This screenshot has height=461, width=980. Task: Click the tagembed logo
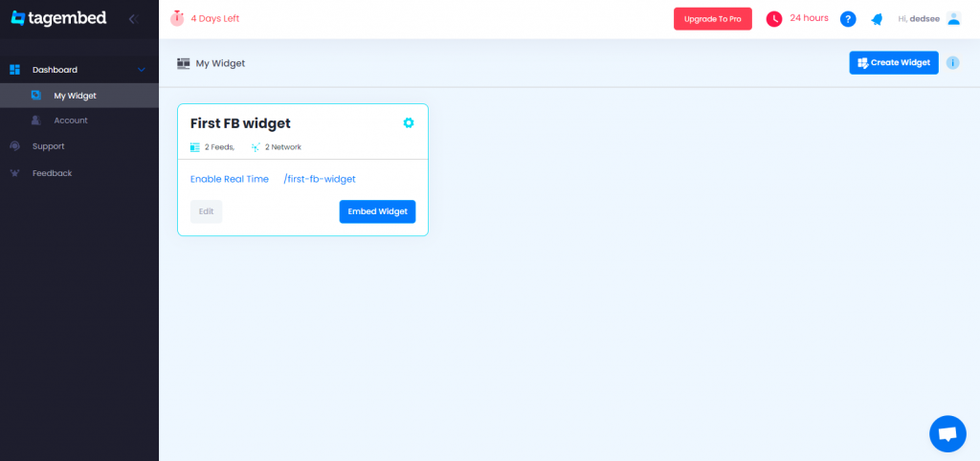58,18
